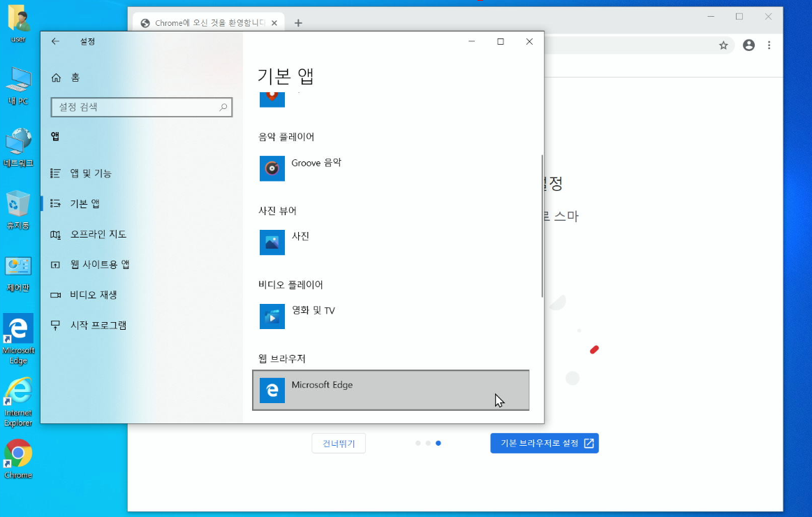This screenshot has height=517, width=812.
Task: Click the magnifier icon in settings search
Action: pyautogui.click(x=223, y=107)
